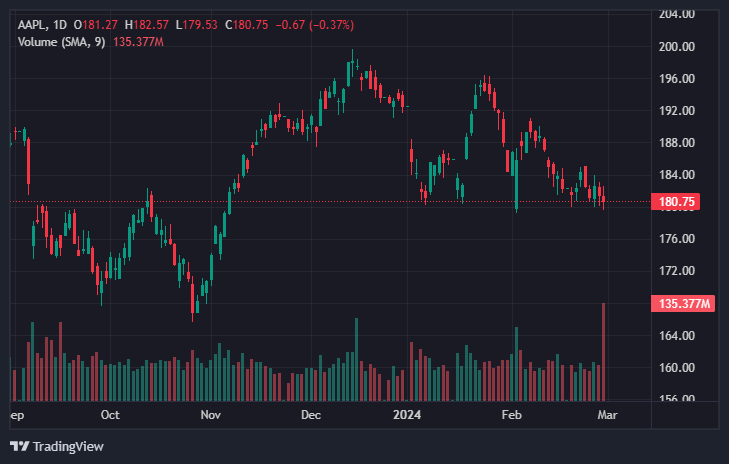Select the Volume (SMA, 9) indicator legend
Viewport: 729px width, 464px height.
tap(61, 42)
